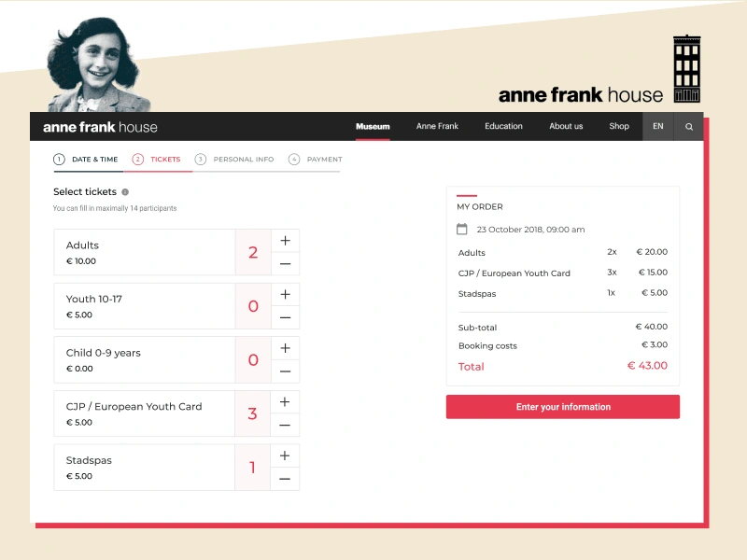Click the maximally 14 participants note
The height and width of the screenshot is (560, 747).
[115, 208]
